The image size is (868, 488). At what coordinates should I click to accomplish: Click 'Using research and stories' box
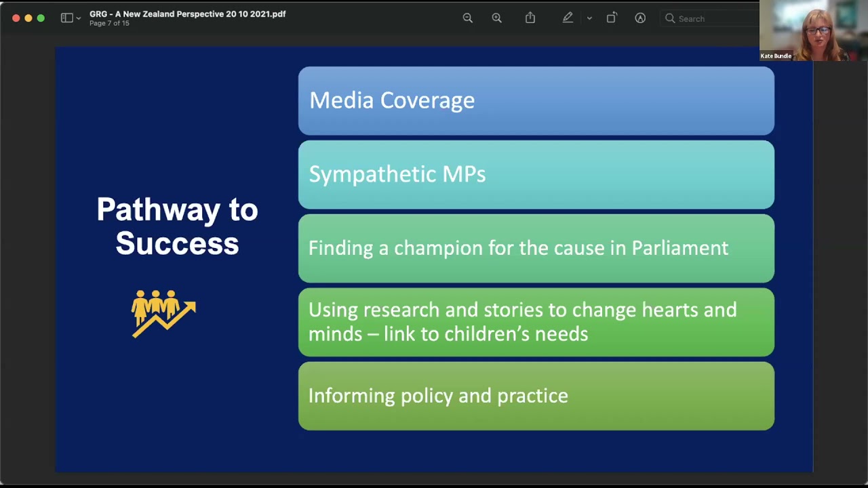click(x=536, y=322)
